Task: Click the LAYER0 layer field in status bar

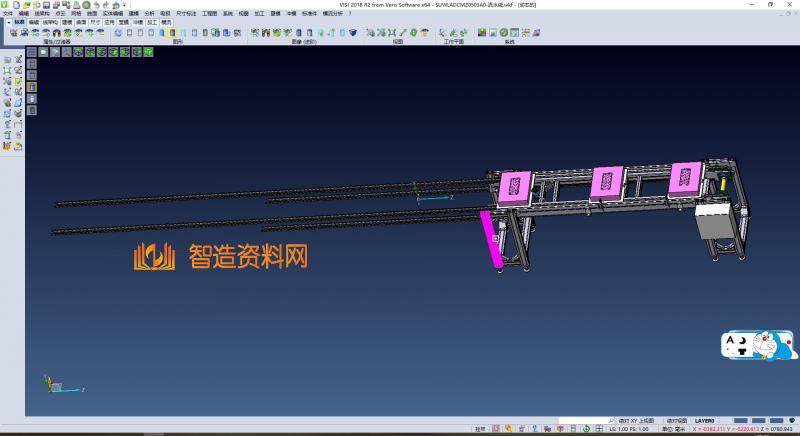Action: coord(705,420)
